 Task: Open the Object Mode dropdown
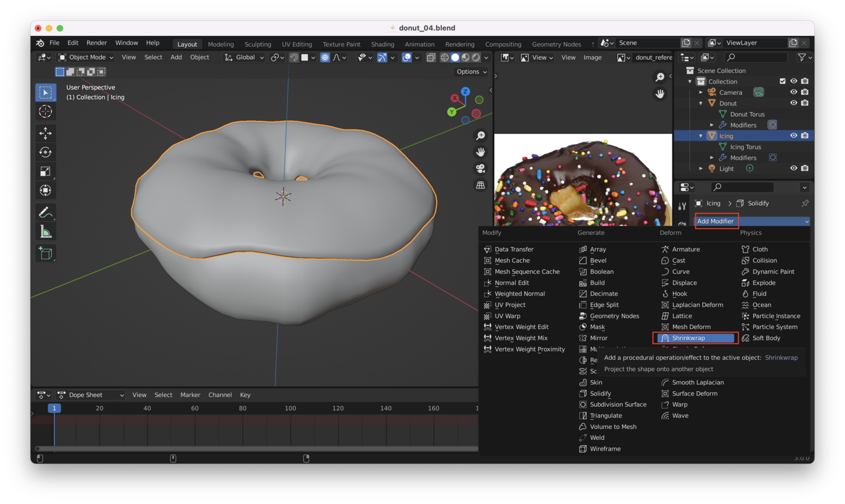click(x=86, y=57)
